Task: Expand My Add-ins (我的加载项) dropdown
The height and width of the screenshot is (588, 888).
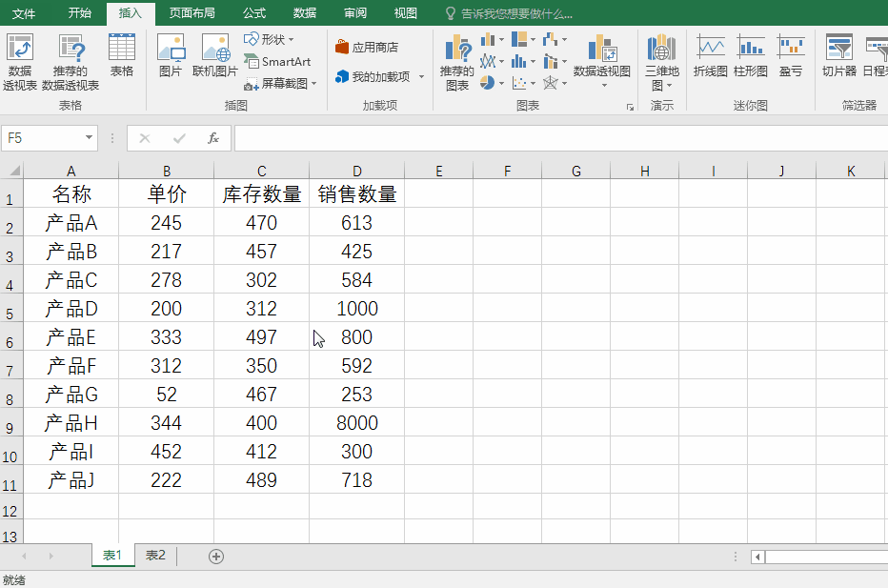Action: pyautogui.click(x=421, y=76)
